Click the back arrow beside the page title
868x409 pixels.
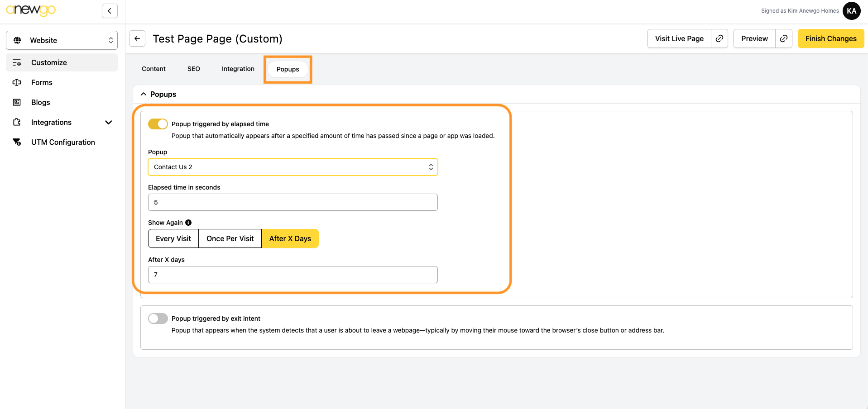click(137, 38)
